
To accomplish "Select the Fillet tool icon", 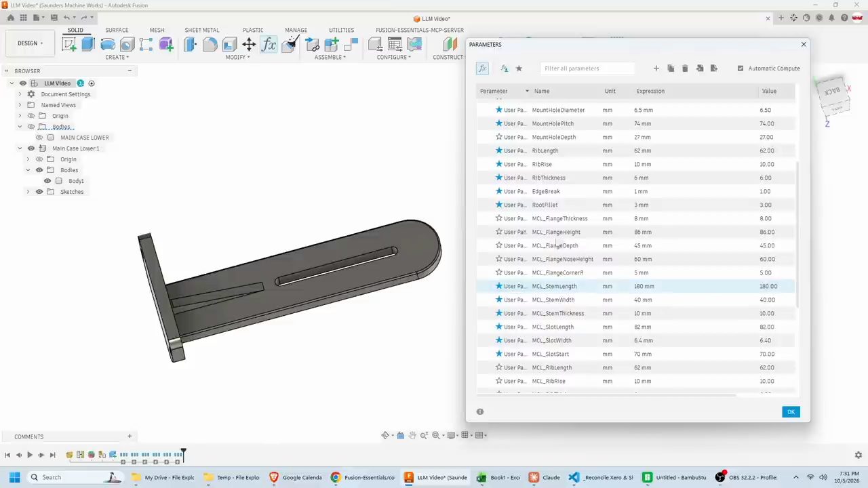I will point(210,45).
